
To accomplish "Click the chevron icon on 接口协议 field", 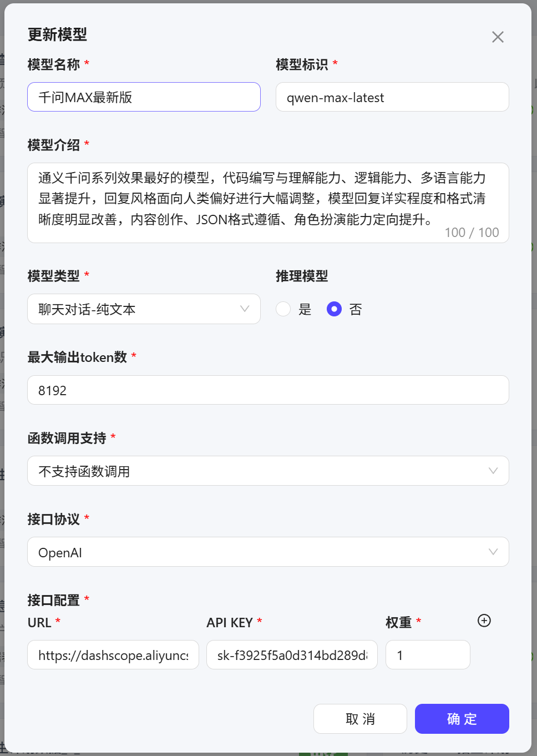I will click(493, 552).
